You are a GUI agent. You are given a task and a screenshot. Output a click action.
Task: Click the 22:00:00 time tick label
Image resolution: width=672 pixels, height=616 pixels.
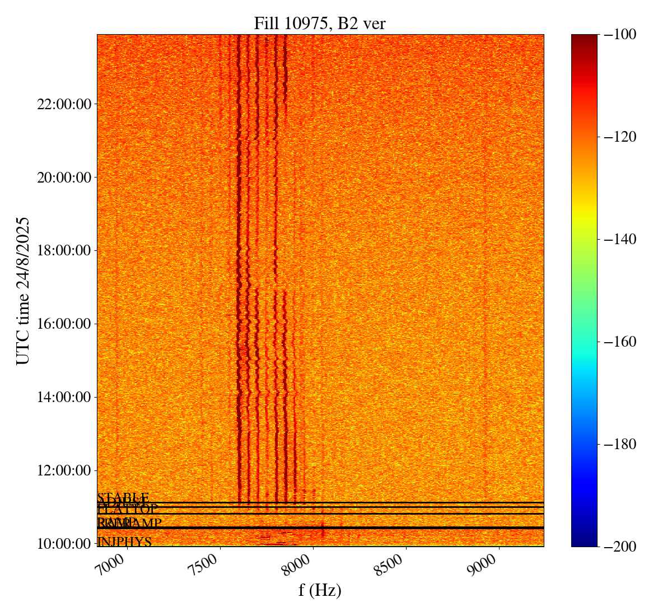(x=63, y=104)
